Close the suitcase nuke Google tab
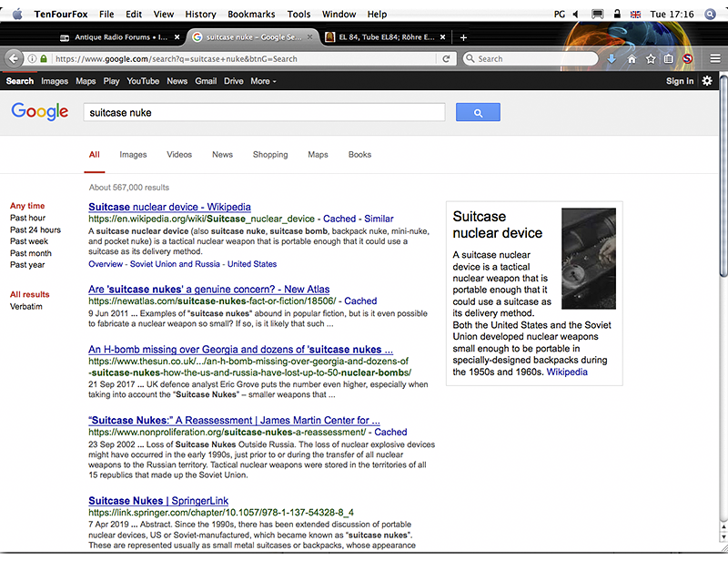 pyautogui.click(x=309, y=37)
